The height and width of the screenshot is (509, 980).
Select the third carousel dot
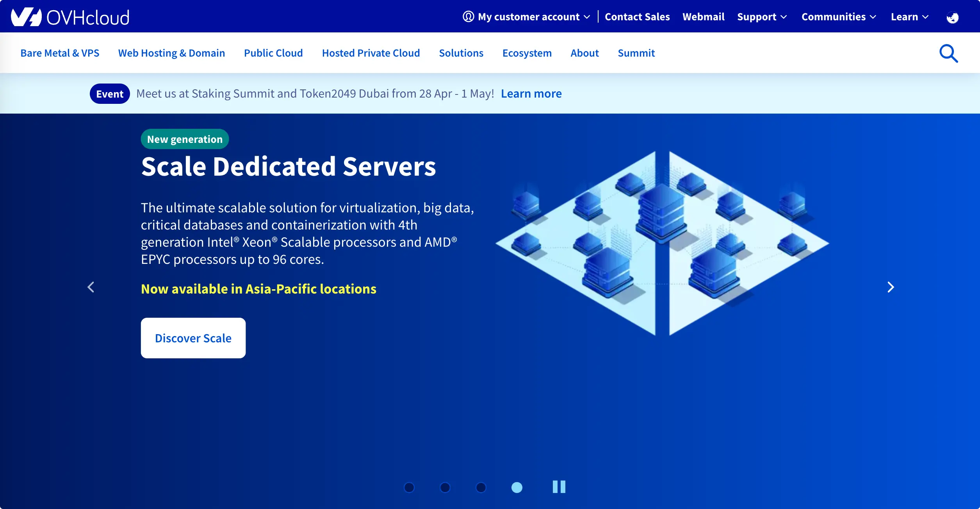pyautogui.click(x=481, y=488)
